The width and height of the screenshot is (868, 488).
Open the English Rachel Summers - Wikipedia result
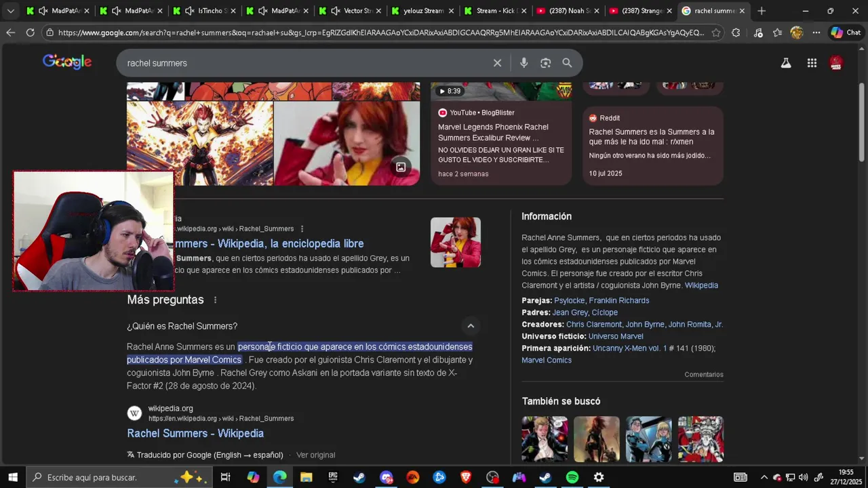(195, 433)
